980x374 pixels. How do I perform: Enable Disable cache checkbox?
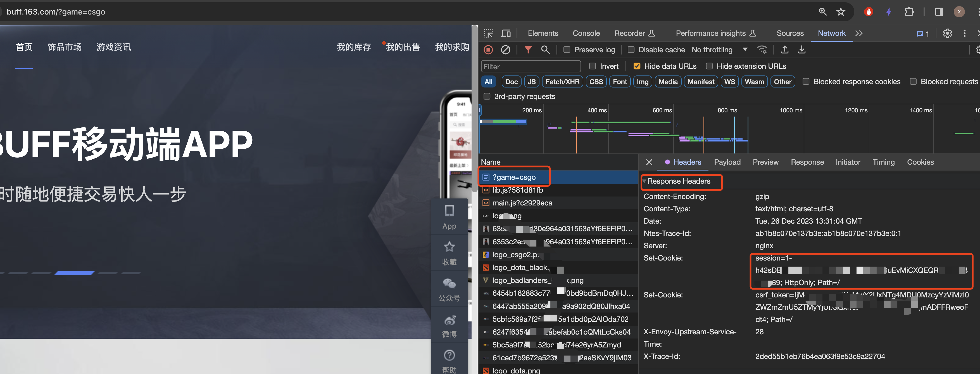[631, 50]
